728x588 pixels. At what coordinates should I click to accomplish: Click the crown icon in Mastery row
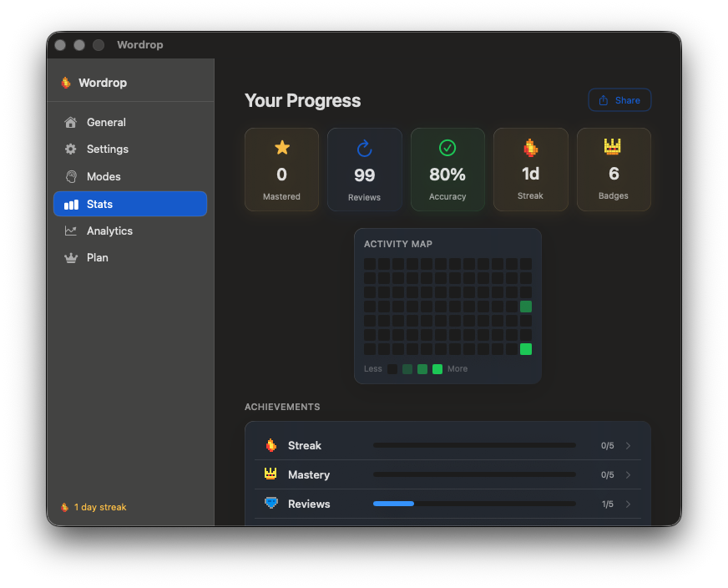[270, 474]
